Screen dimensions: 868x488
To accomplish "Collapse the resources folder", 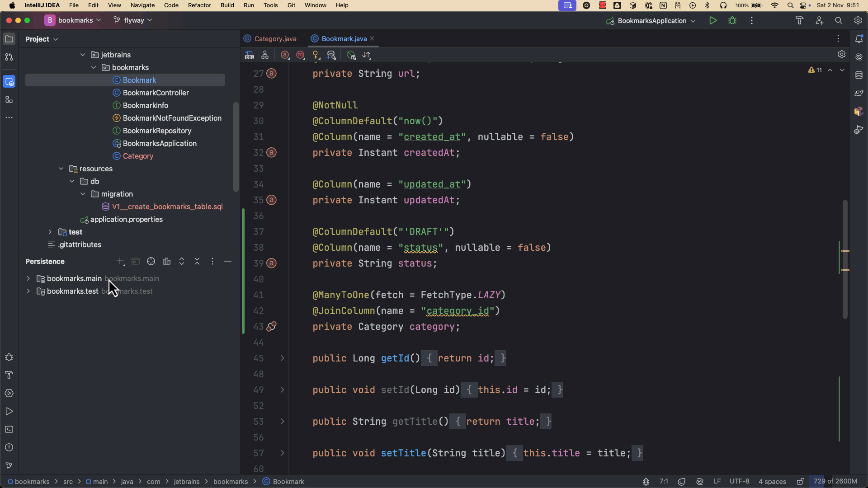I will [61, 169].
